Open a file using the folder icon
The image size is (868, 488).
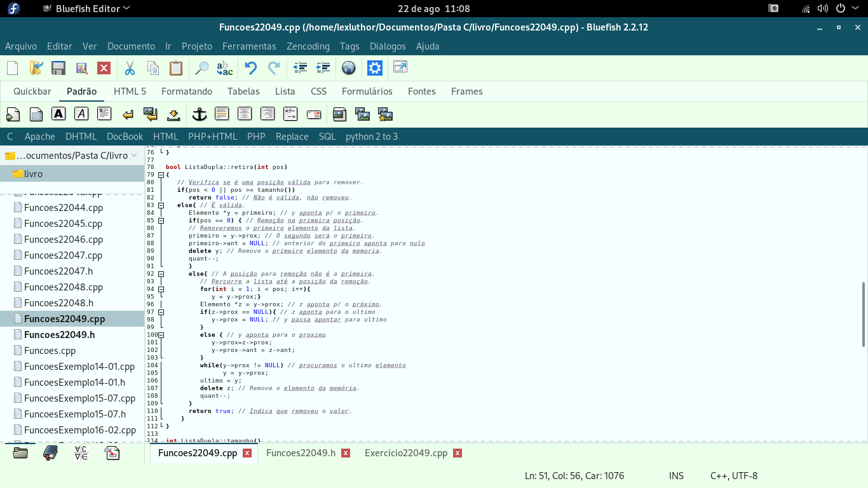click(x=36, y=68)
